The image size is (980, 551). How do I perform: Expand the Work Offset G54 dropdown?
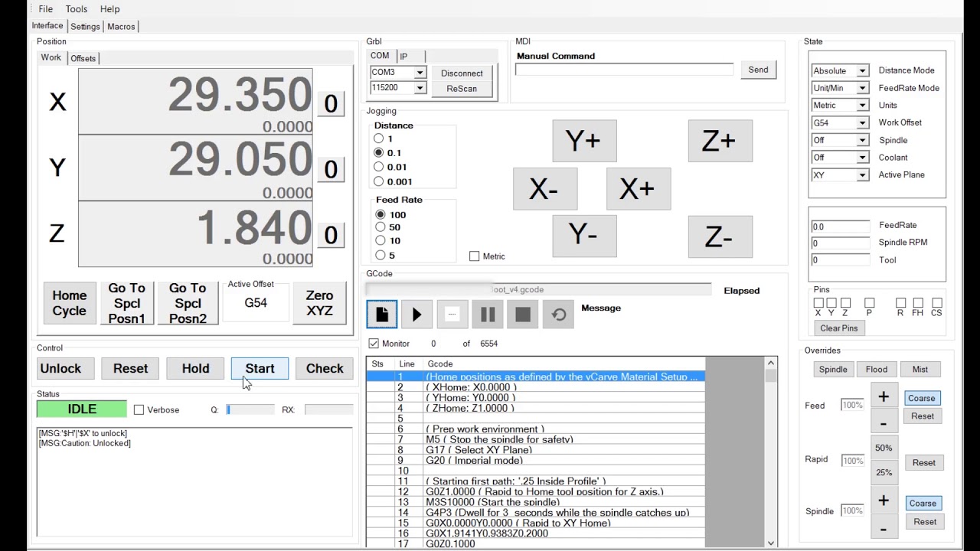(x=862, y=122)
